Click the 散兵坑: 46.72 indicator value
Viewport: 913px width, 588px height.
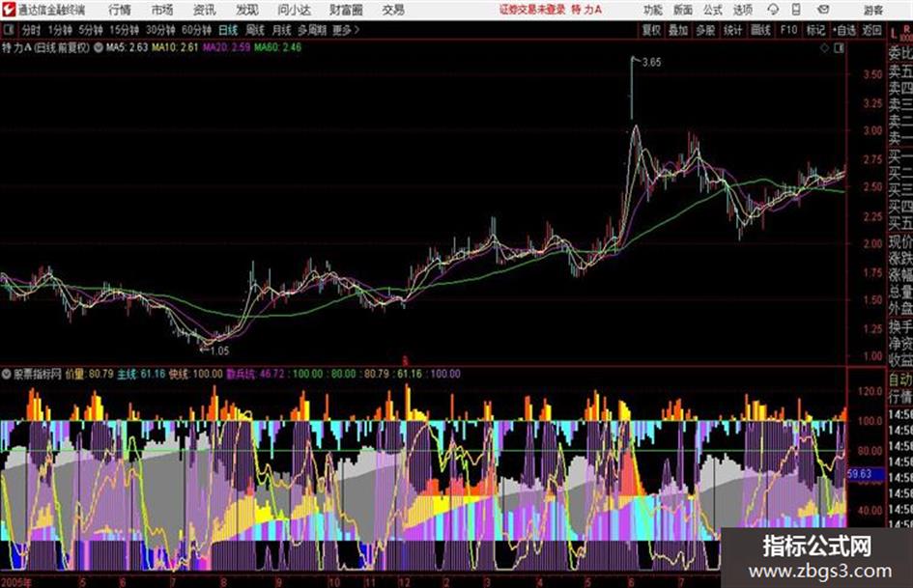tap(255, 374)
